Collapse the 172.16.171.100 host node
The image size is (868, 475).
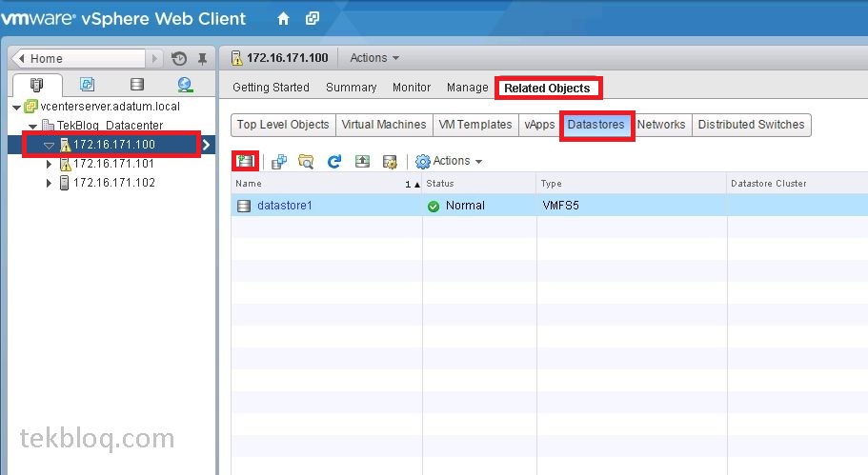(50, 146)
